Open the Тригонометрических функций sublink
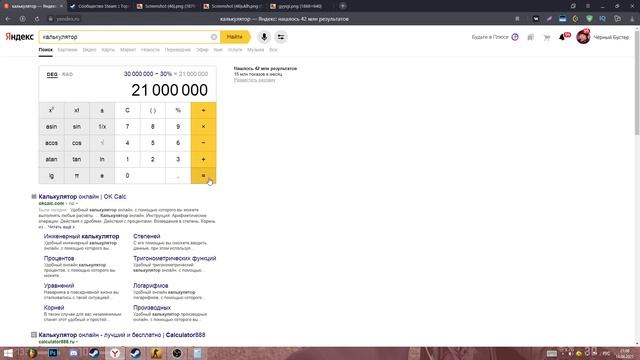The height and width of the screenshot is (360, 640). coord(174,258)
